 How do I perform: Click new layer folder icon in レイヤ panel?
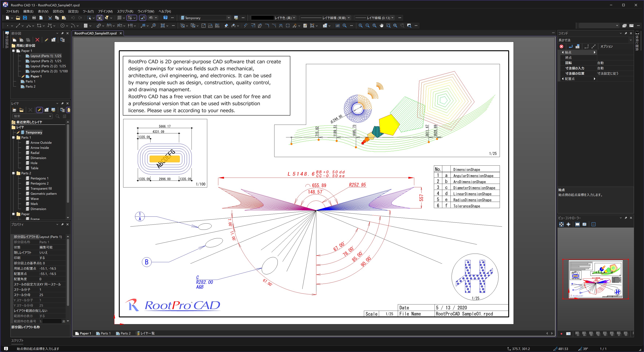[21, 110]
